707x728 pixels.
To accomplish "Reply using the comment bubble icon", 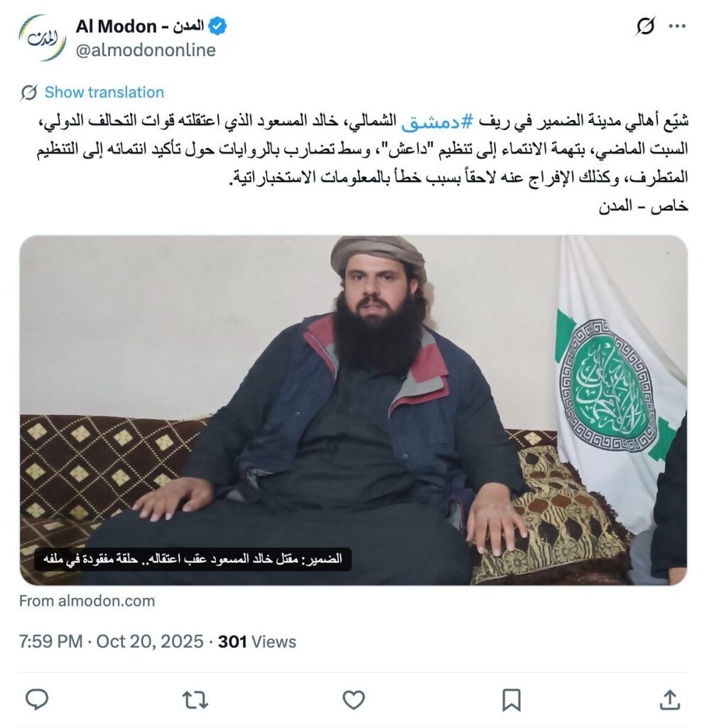I will (37, 700).
